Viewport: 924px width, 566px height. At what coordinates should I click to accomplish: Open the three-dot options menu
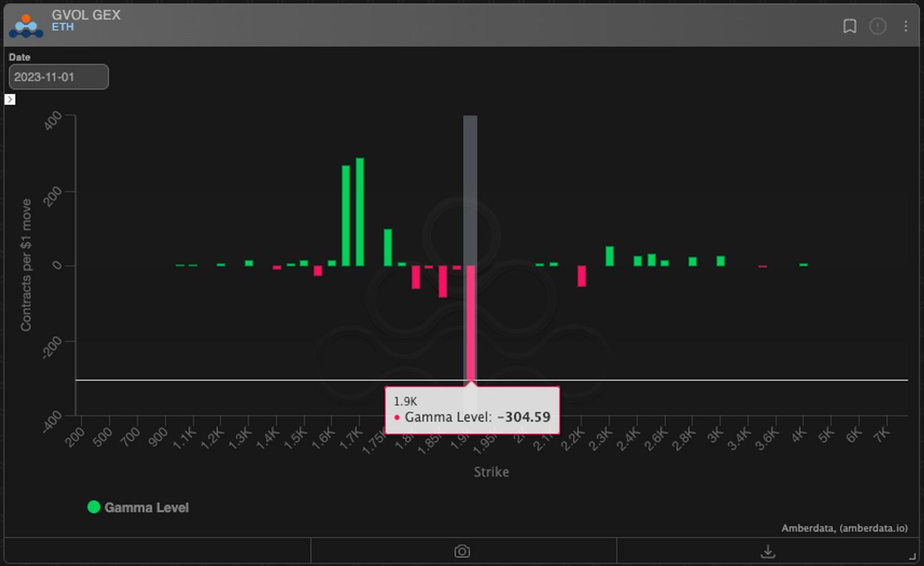905,26
